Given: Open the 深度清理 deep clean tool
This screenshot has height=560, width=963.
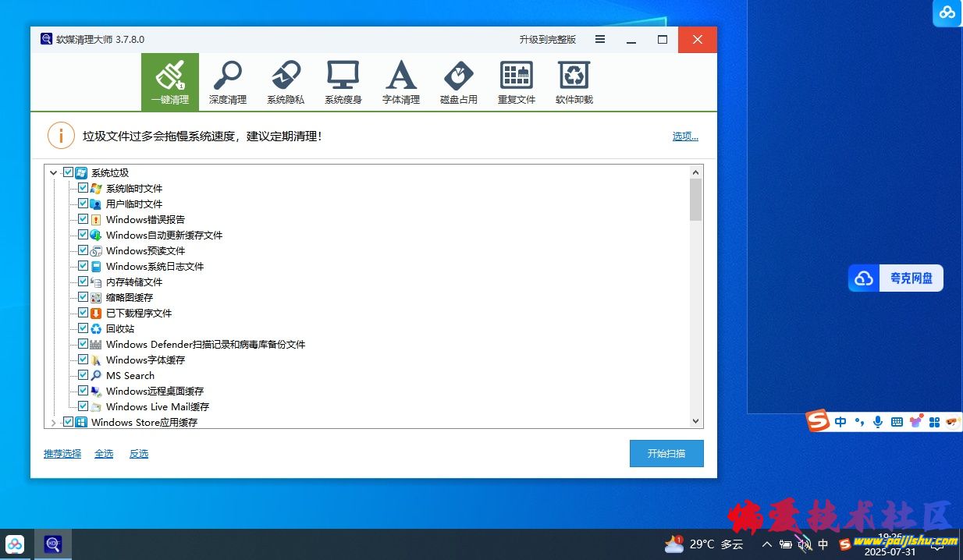Looking at the screenshot, I should [x=228, y=83].
